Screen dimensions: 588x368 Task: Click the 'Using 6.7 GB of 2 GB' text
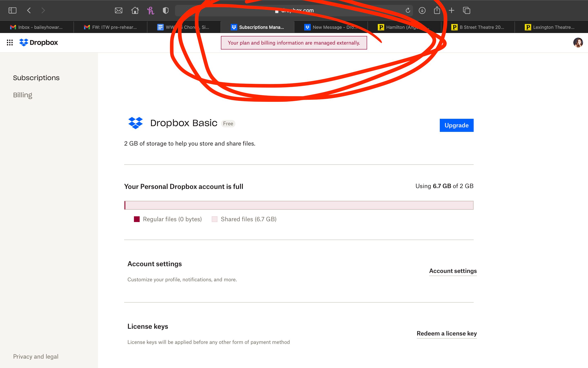pos(444,186)
